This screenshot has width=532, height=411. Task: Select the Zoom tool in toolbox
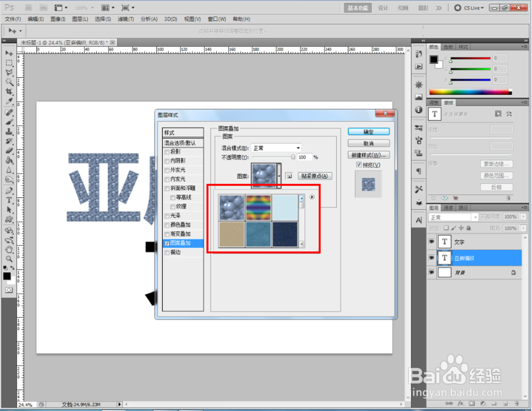[9, 259]
